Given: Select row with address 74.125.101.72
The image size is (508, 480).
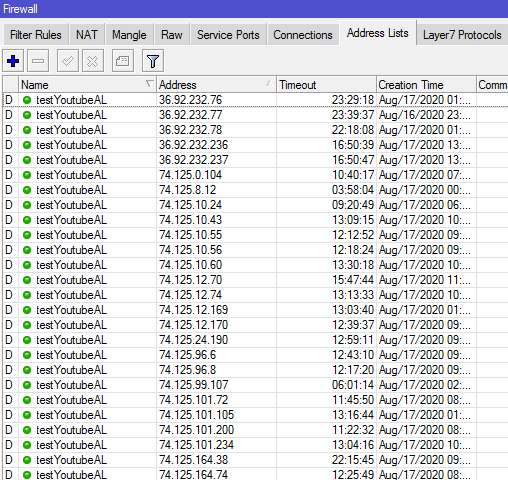Looking at the screenshot, I should [x=255, y=400].
